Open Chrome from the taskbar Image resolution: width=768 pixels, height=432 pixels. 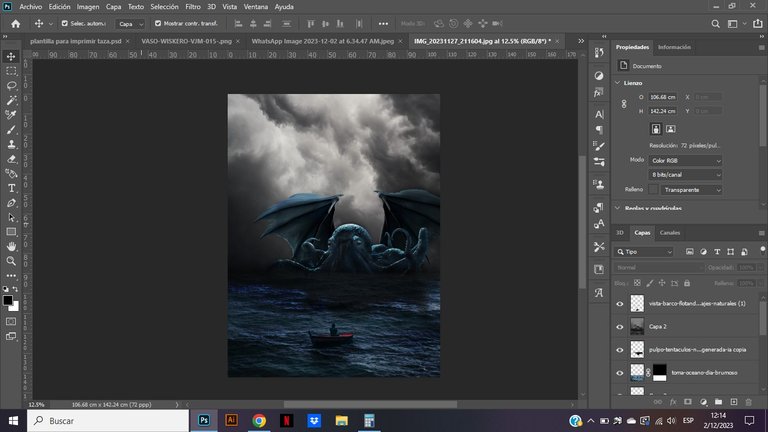coord(259,420)
